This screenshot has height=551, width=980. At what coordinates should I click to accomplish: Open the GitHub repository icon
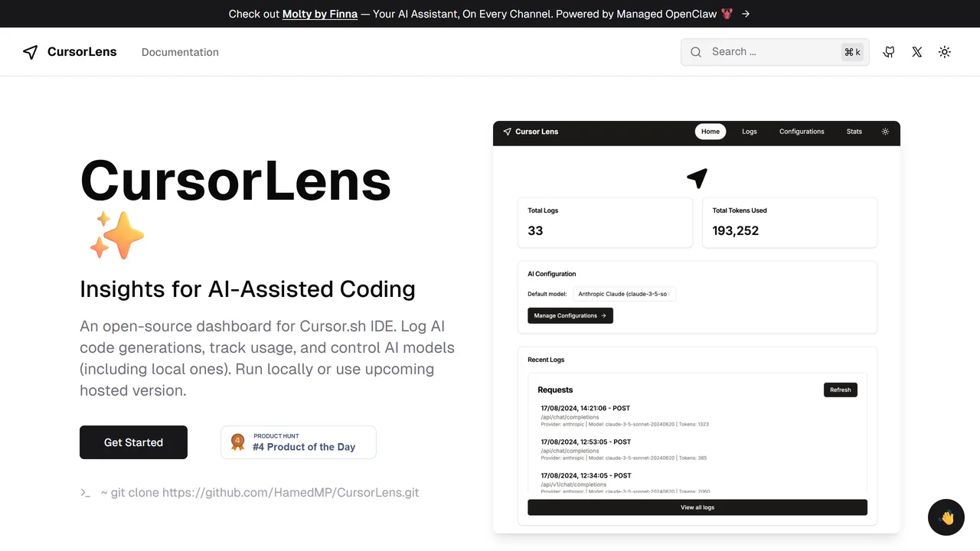coord(889,52)
